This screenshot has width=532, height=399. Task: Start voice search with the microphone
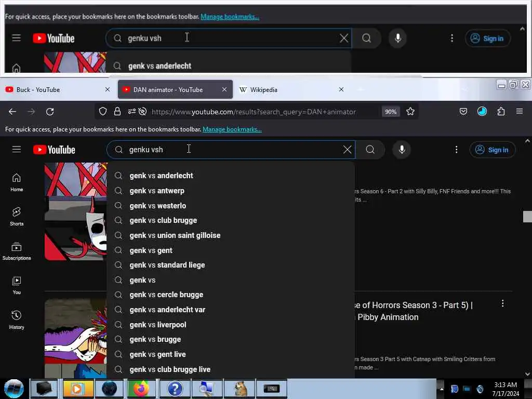coord(402,150)
